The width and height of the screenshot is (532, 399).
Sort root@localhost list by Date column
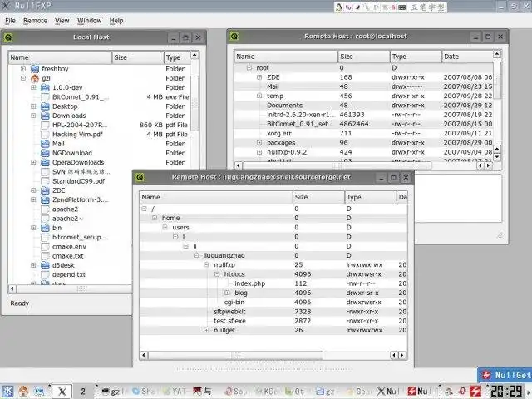tap(467, 57)
